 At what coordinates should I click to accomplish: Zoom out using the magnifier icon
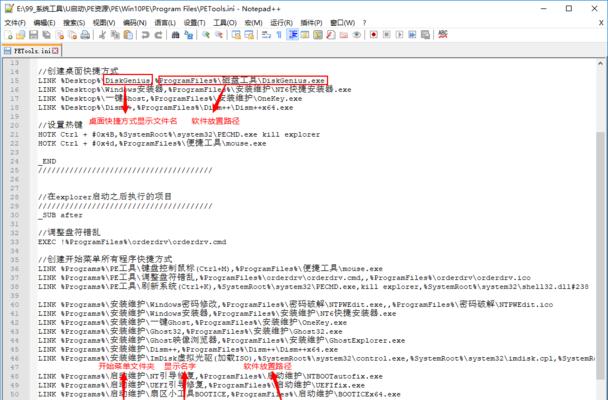point(219,35)
